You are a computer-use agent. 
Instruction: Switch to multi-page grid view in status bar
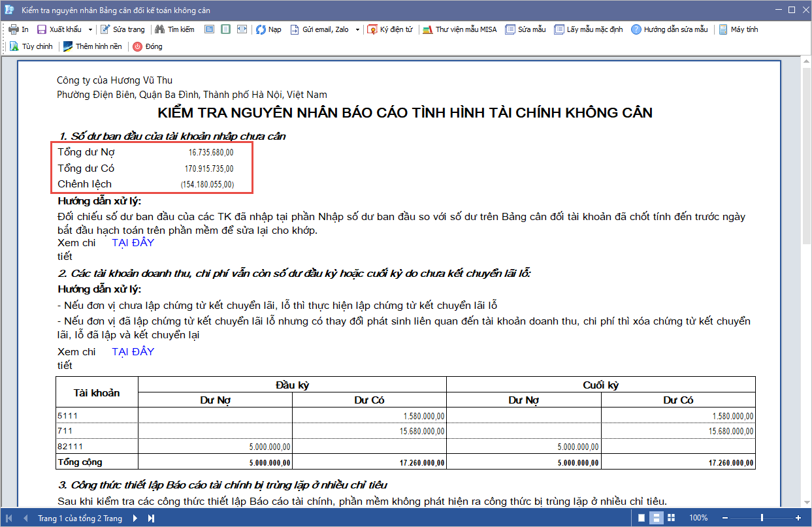pos(670,518)
